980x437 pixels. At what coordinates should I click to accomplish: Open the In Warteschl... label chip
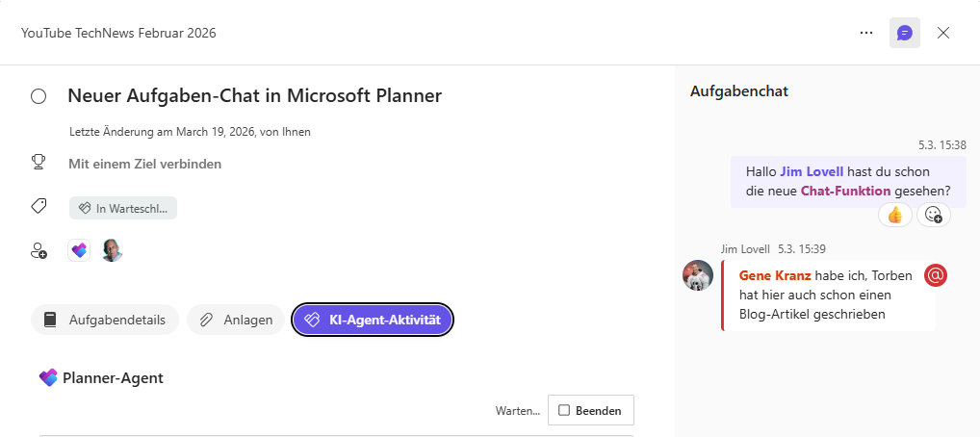(x=123, y=208)
